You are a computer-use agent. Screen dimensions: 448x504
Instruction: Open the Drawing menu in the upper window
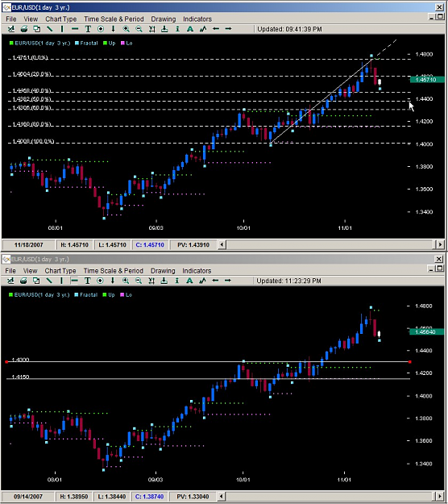coord(163,19)
